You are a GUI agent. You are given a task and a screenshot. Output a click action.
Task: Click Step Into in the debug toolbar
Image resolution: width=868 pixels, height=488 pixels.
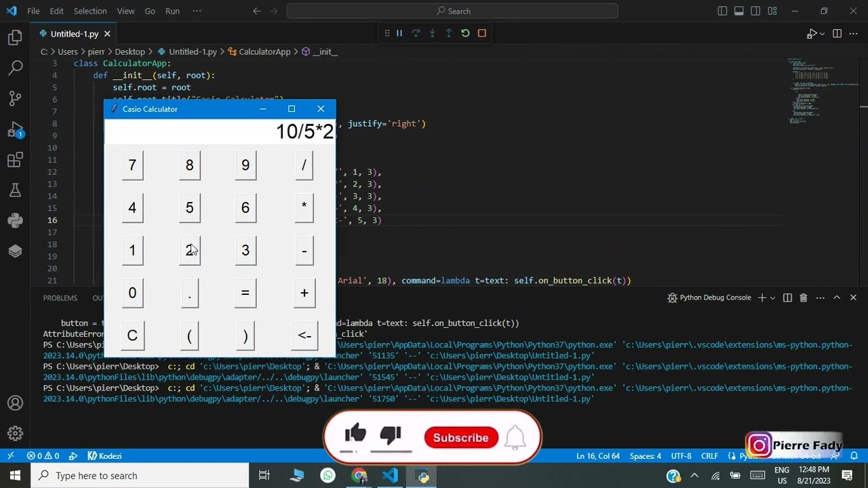pyautogui.click(x=432, y=33)
